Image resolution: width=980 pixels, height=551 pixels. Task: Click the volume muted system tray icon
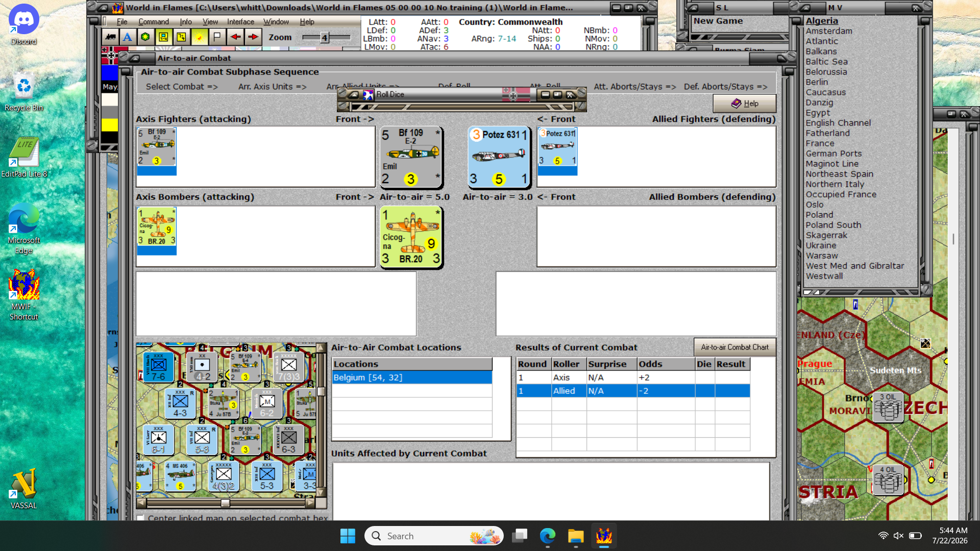click(x=899, y=536)
